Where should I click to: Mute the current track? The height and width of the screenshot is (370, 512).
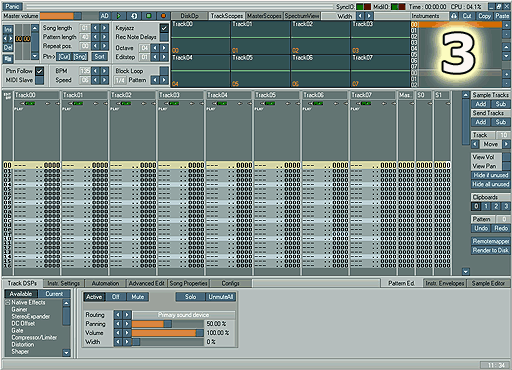(x=138, y=297)
